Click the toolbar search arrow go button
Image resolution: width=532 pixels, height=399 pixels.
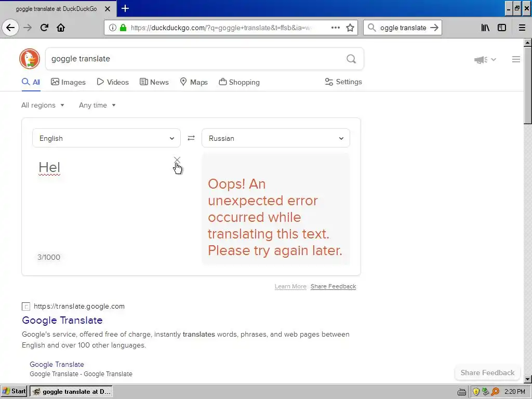[434, 28]
